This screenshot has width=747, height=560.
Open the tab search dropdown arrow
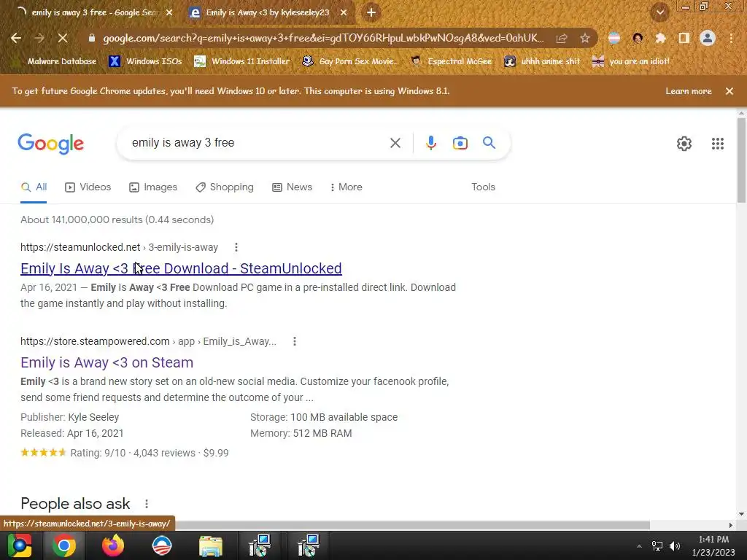tap(659, 13)
